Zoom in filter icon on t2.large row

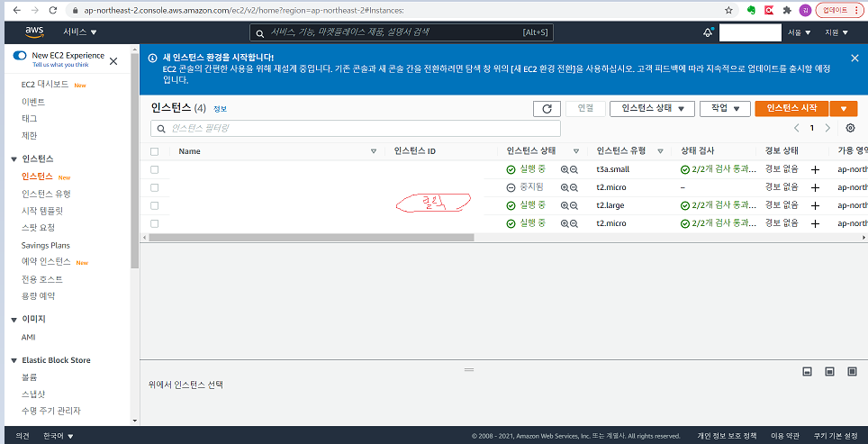565,205
